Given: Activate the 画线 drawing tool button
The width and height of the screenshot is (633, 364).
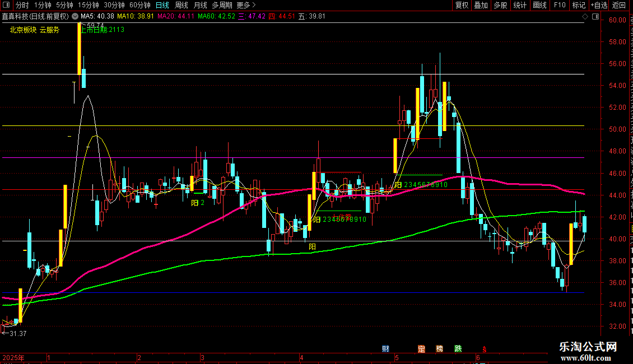Looking at the screenshot, I should tap(540, 5).
